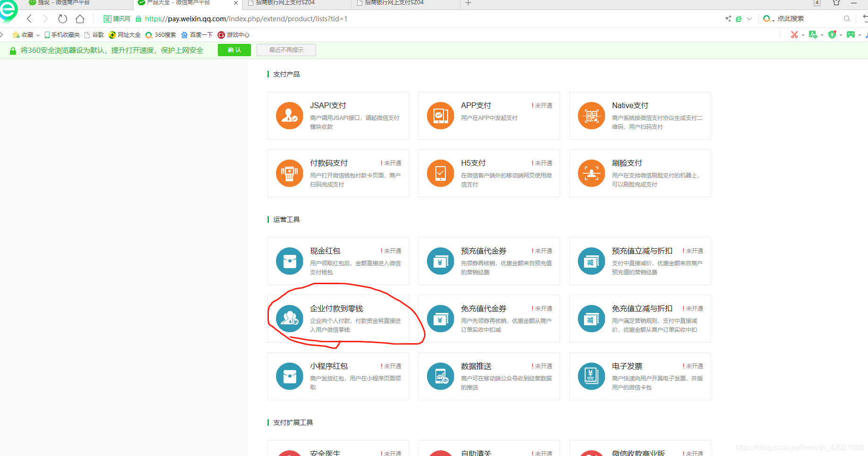Viewport: 868px width, 456px height.
Task: Click the 付款码支付 POS terminal icon
Action: click(x=290, y=173)
